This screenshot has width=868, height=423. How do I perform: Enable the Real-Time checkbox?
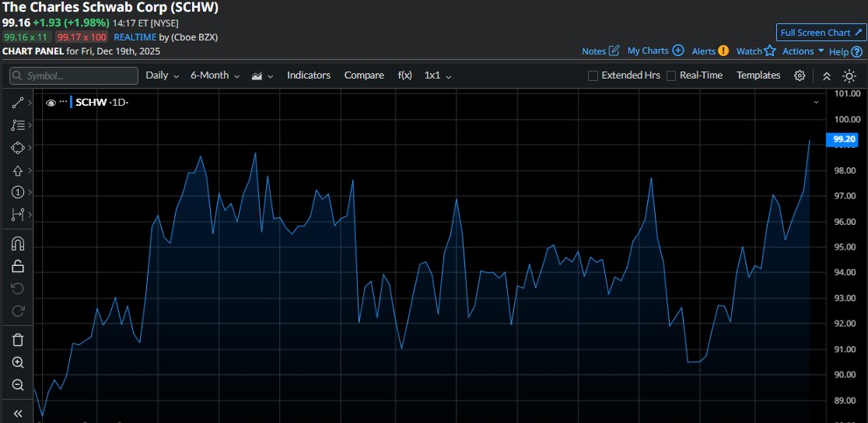(x=671, y=76)
